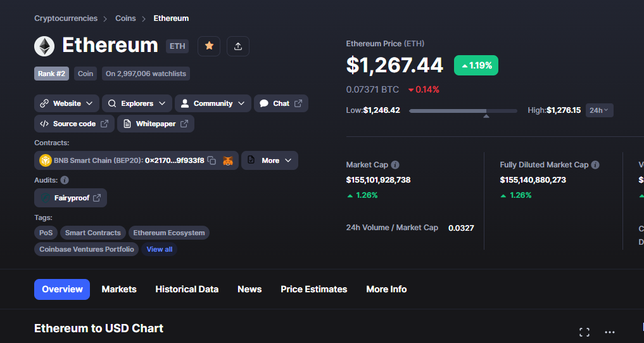Viewport: 644px width, 343px height.
Task: Show Audits info tooltip icon
Action: [x=65, y=180]
